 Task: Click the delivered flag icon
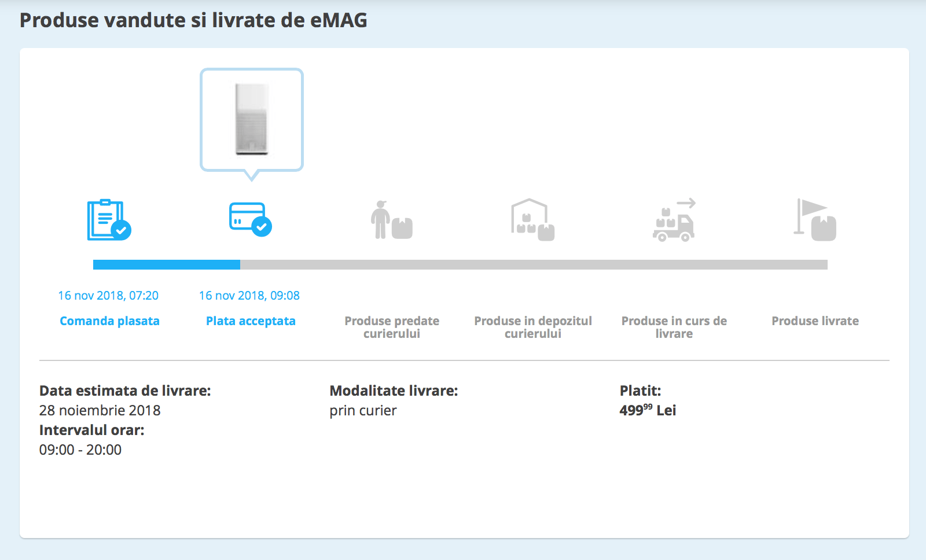815,220
